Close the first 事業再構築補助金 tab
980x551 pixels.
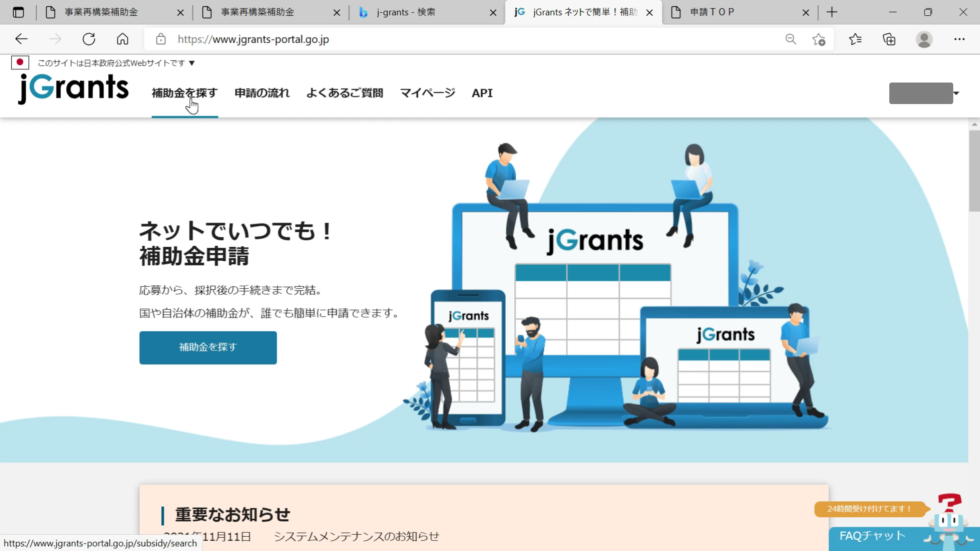[x=180, y=12]
